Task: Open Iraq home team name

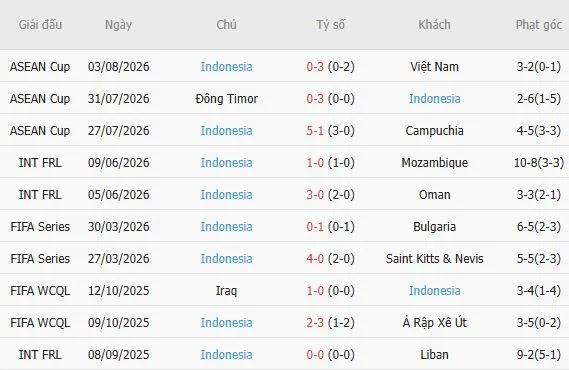Action: click(x=226, y=291)
